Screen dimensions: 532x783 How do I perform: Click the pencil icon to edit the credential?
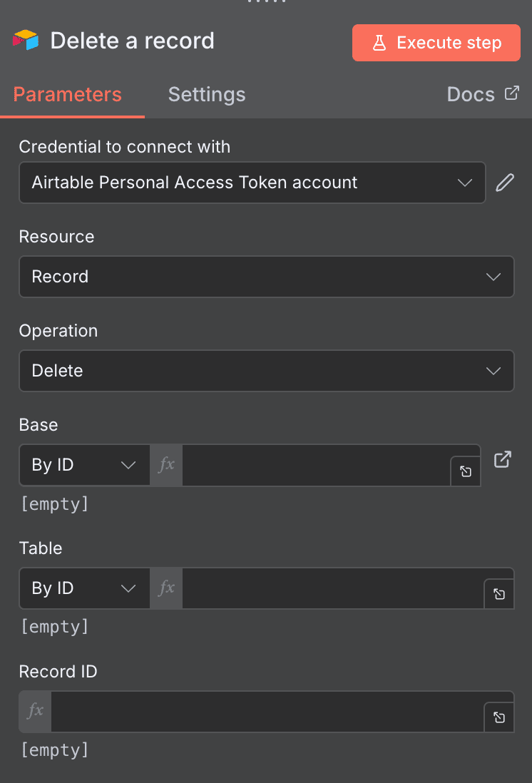click(x=505, y=183)
